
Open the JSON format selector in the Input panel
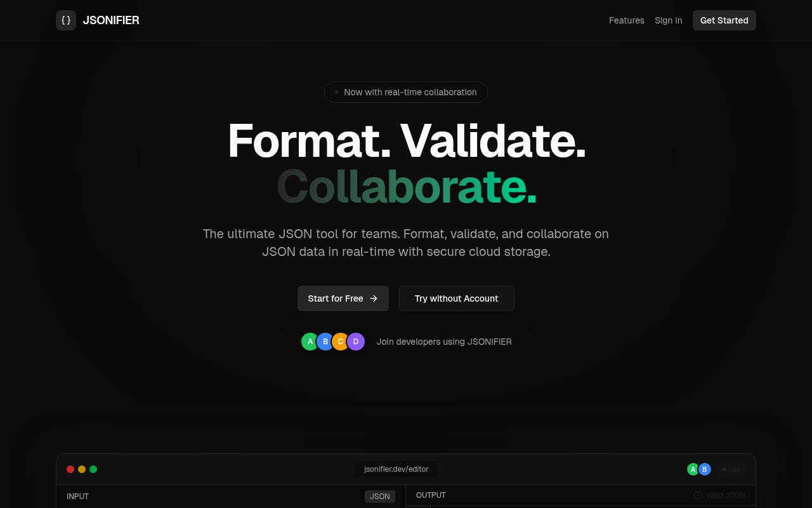pyautogui.click(x=379, y=496)
